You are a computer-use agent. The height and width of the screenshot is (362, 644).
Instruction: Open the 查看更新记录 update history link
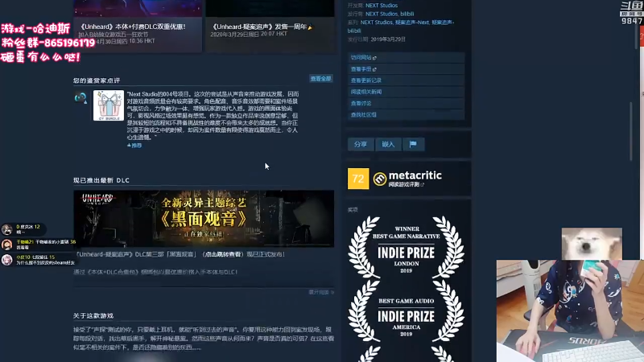[x=406, y=80]
